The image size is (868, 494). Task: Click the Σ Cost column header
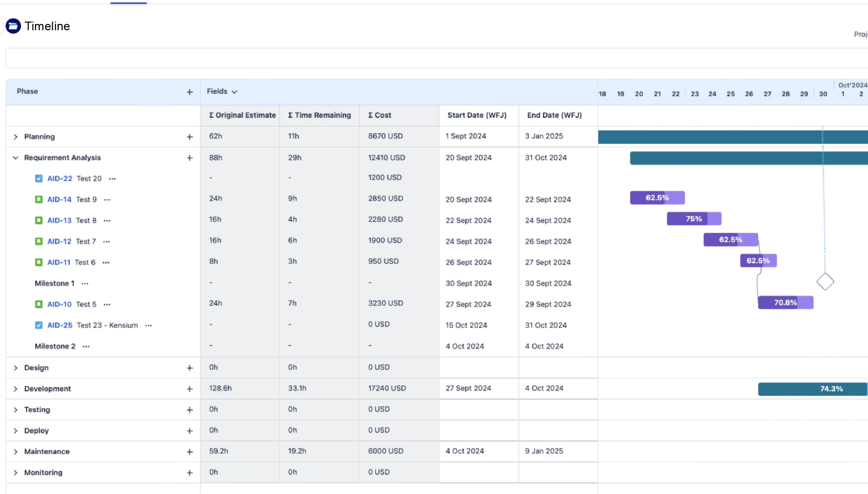click(x=380, y=115)
